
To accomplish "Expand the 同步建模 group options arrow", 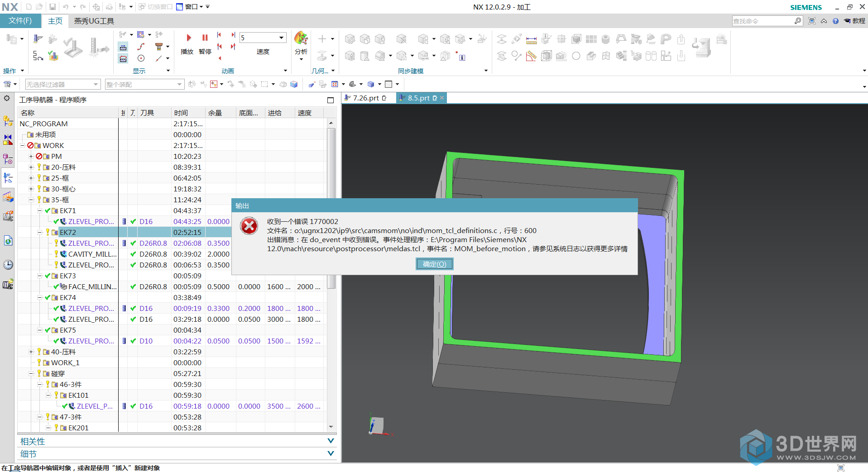I will tap(486, 71).
